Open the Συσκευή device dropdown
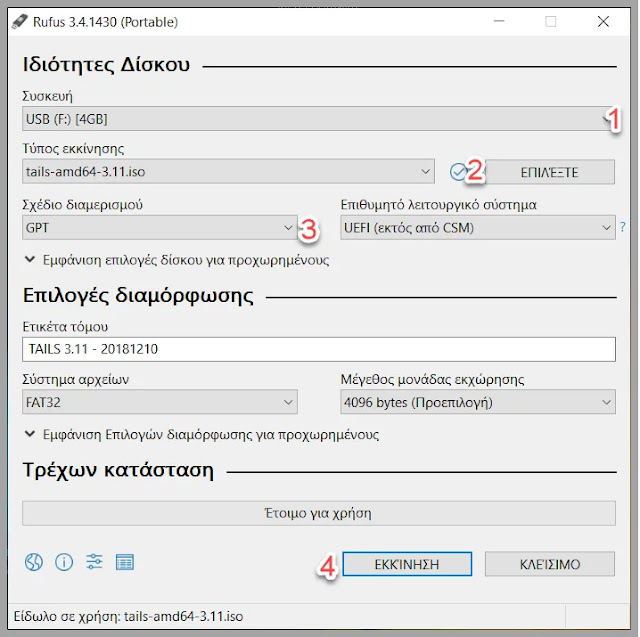Screen dimensions: 640x637 point(319,119)
